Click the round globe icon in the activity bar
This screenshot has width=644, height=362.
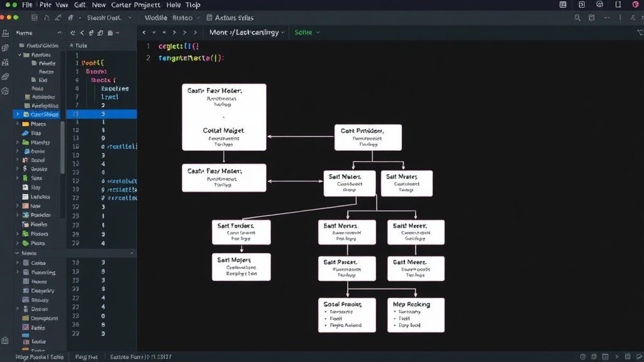click(5, 91)
